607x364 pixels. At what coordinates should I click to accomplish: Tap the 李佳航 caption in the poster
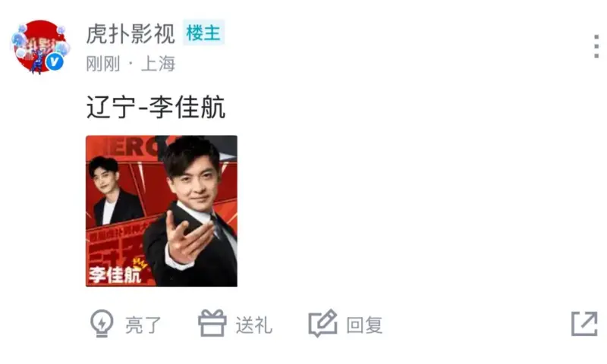(115, 275)
